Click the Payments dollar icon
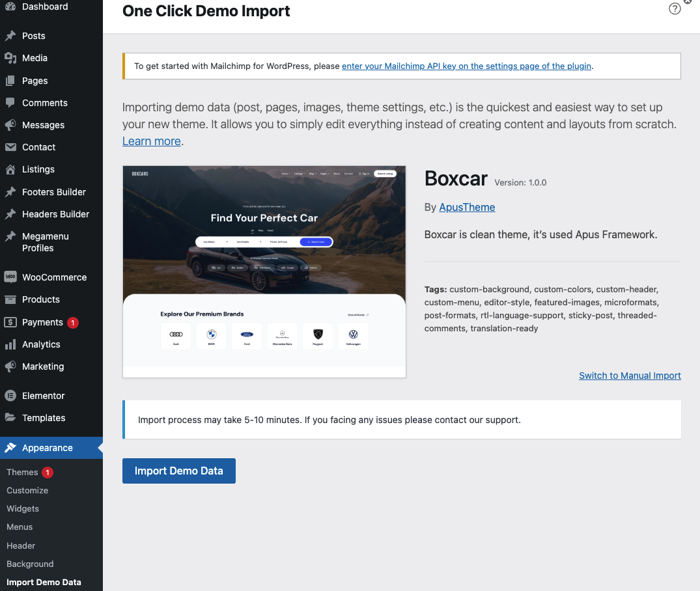Image resolution: width=700 pixels, height=591 pixels. coord(10,322)
